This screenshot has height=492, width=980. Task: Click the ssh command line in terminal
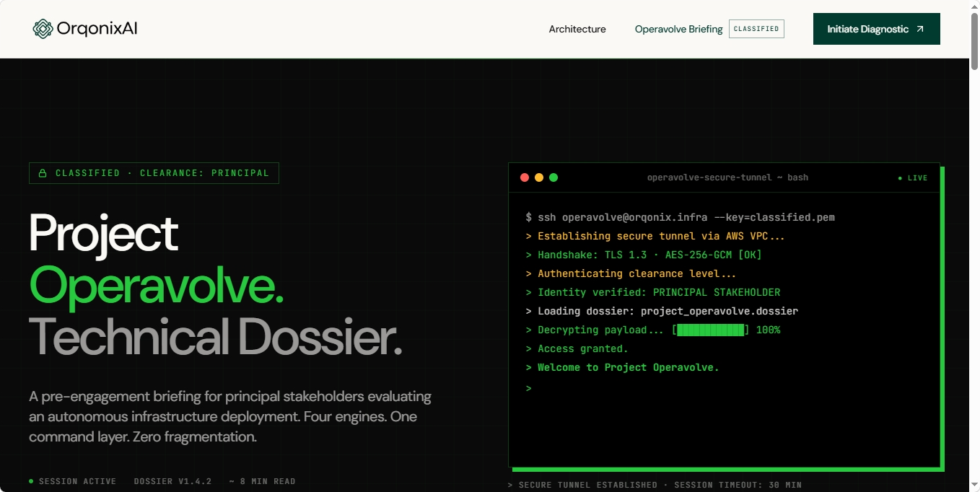(681, 217)
